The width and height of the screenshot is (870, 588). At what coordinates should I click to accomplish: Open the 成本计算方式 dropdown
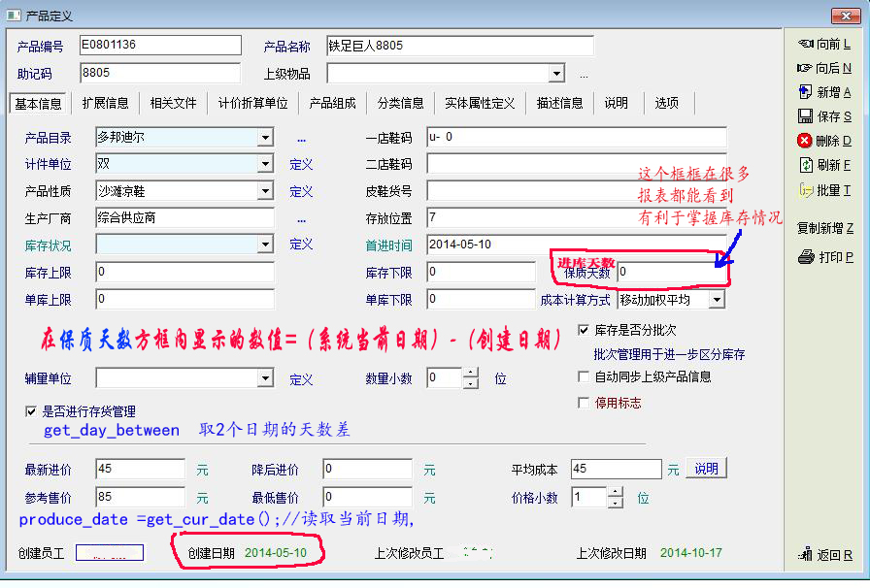[x=716, y=300]
